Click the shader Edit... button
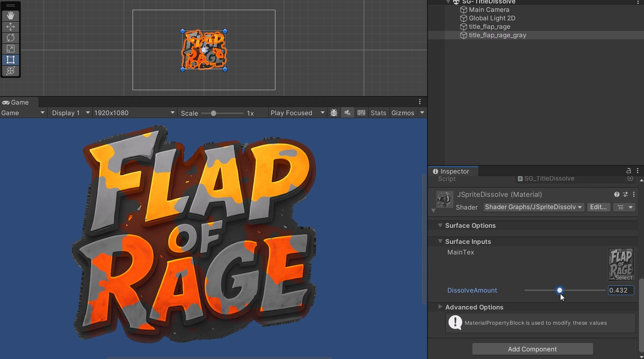 (598, 207)
